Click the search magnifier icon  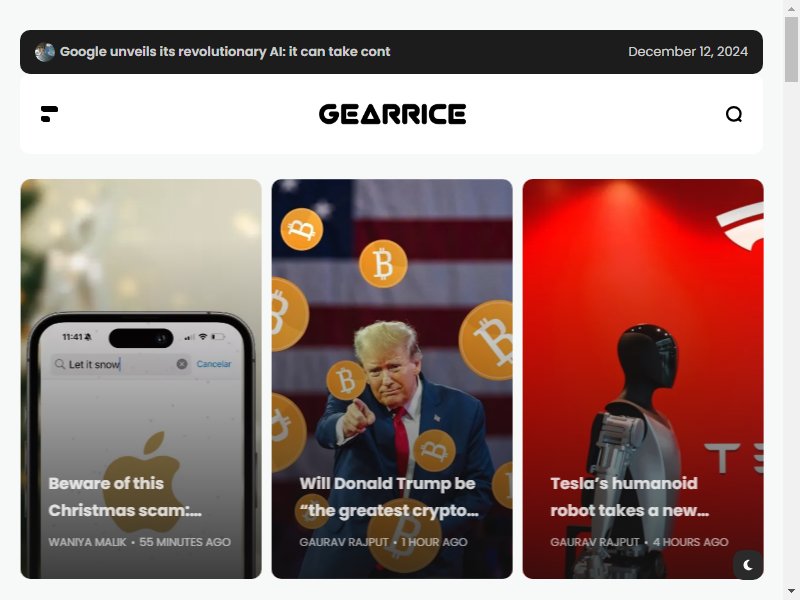(x=734, y=114)
